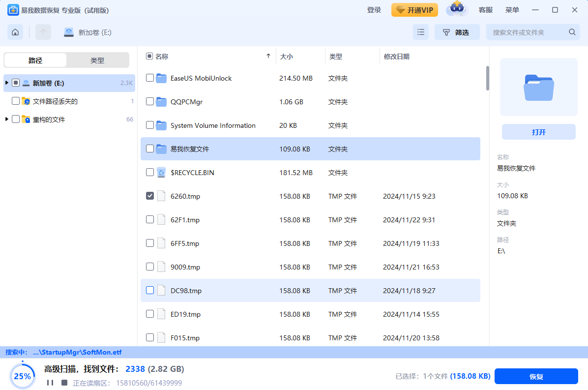The image size is (588, 390).
Task: Select the 9009.tmp file name
Action: (x=185, y=267)
